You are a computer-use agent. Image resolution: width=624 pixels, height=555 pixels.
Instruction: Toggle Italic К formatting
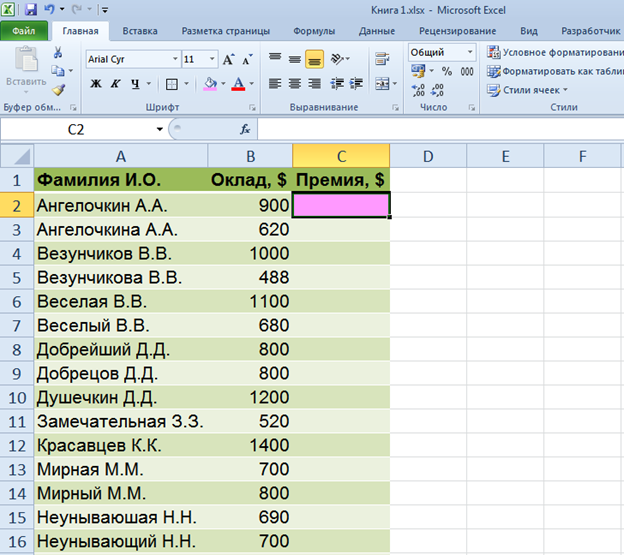coord(116,84)
